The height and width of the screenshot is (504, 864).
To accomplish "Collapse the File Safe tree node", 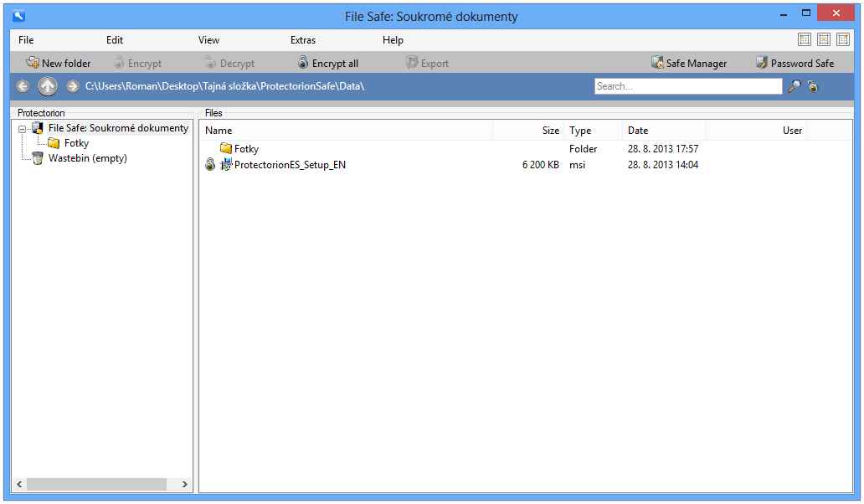I will pyautogui.click(x=22, y=130).
